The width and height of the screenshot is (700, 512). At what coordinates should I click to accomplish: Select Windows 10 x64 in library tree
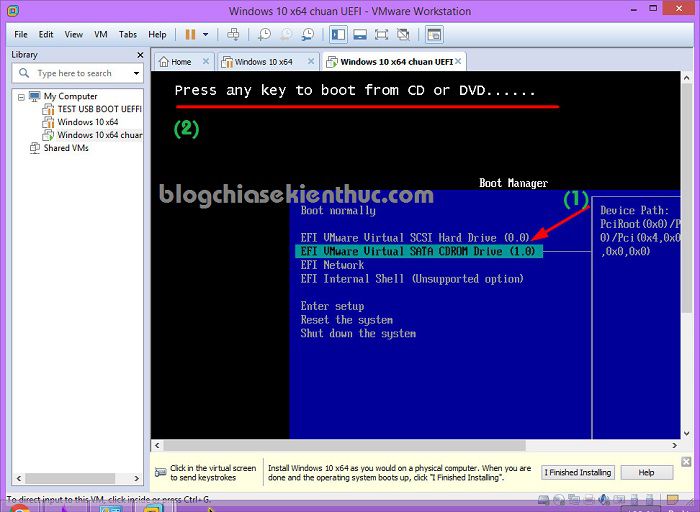(x=88, y=122)
